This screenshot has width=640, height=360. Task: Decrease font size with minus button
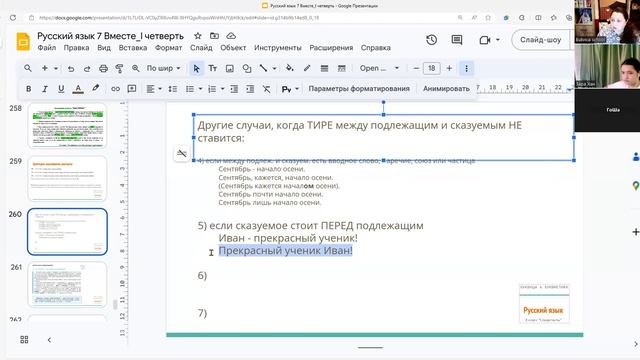pyautogui.click(x=416, y=68)
